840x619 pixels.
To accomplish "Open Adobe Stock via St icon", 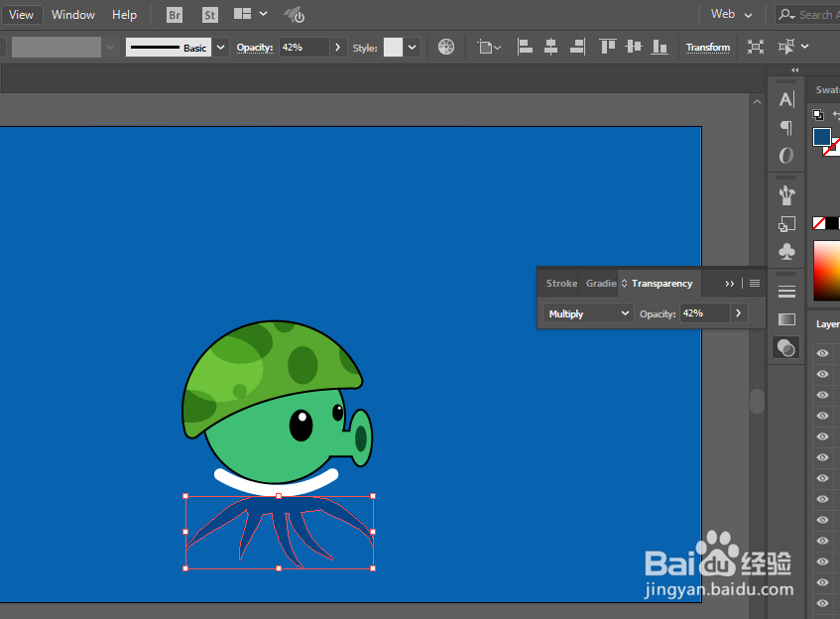I will 210,15.
